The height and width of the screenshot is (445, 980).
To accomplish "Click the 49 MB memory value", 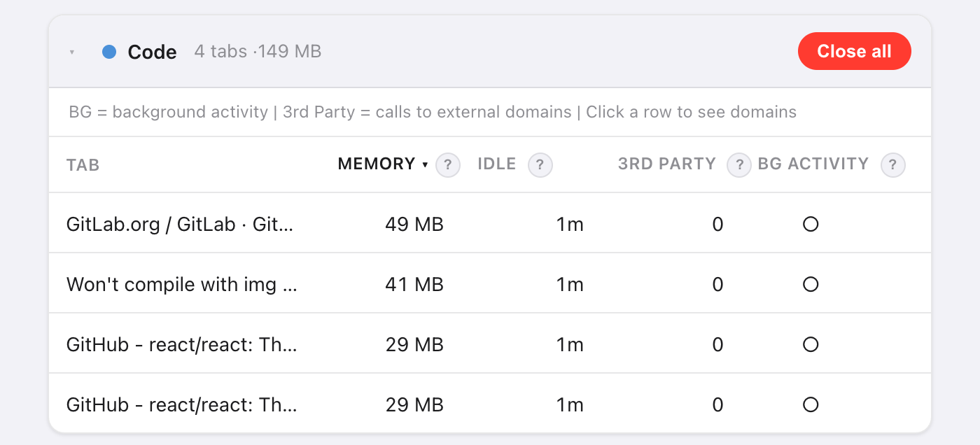I will (x=414, y=225).
